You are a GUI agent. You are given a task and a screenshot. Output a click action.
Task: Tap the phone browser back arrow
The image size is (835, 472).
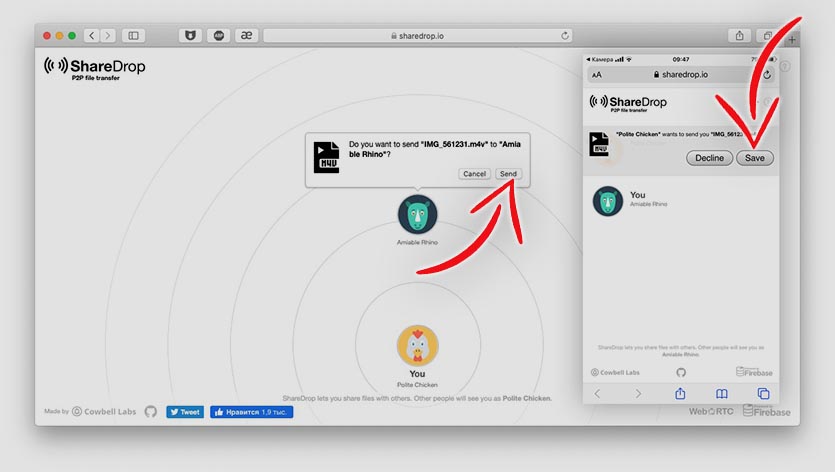[x=597, y=394]
